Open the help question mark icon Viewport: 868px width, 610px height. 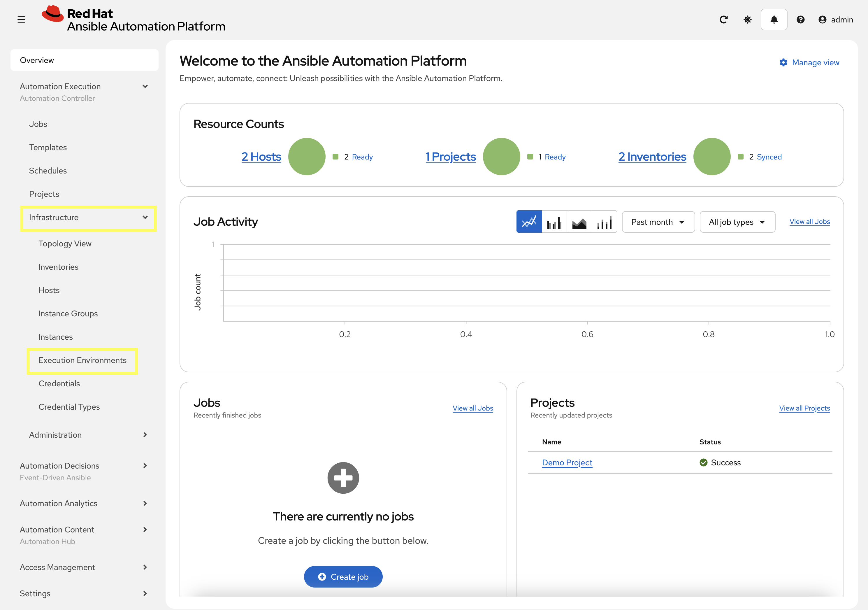[800, 19]
